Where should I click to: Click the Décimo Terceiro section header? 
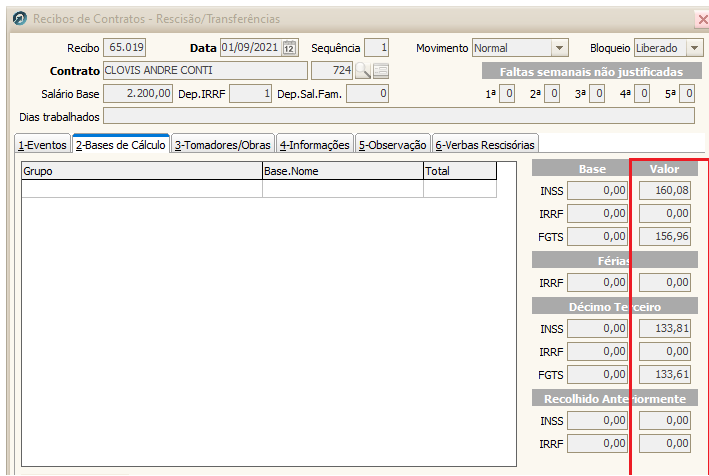614,306
